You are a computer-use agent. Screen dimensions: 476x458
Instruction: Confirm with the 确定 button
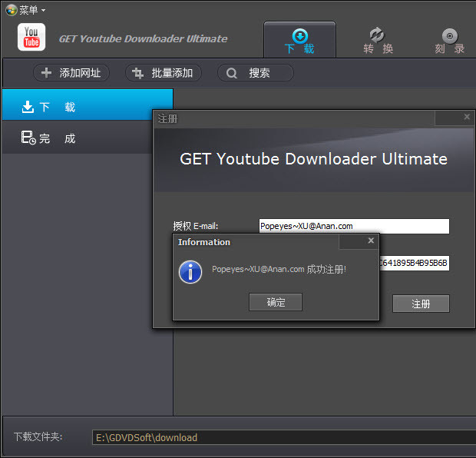tap(276, 302)
